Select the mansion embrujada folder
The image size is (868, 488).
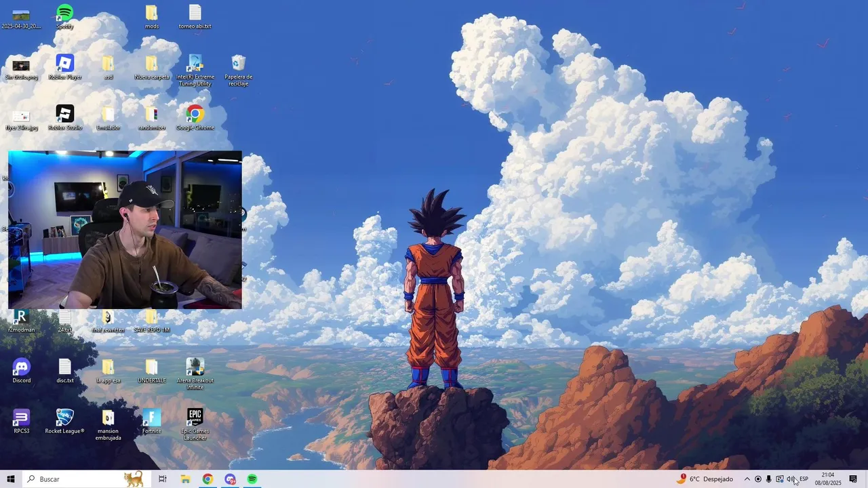point(108,425)
